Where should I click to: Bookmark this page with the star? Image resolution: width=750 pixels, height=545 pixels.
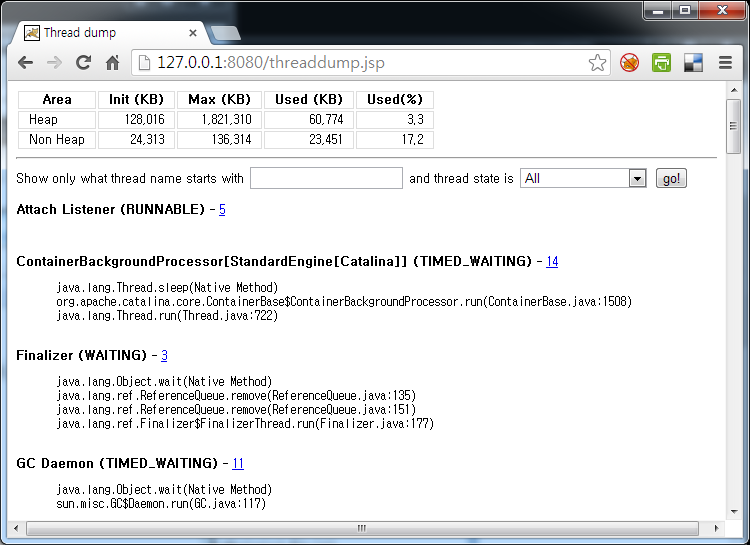597,63
